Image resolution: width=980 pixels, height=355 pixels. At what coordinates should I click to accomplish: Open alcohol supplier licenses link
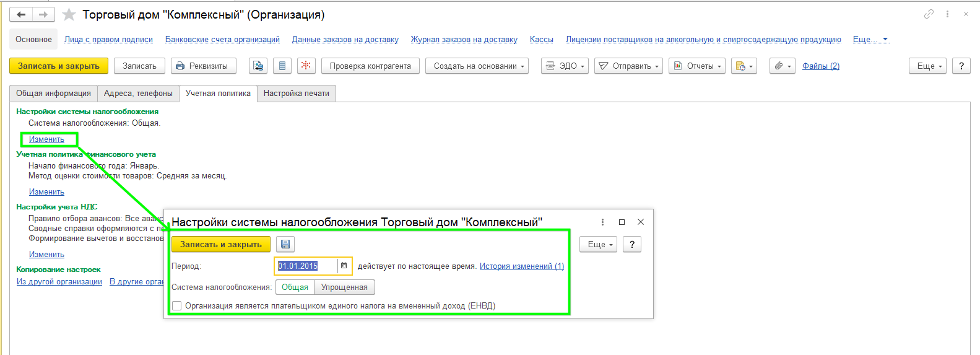[x=703, y=39]
